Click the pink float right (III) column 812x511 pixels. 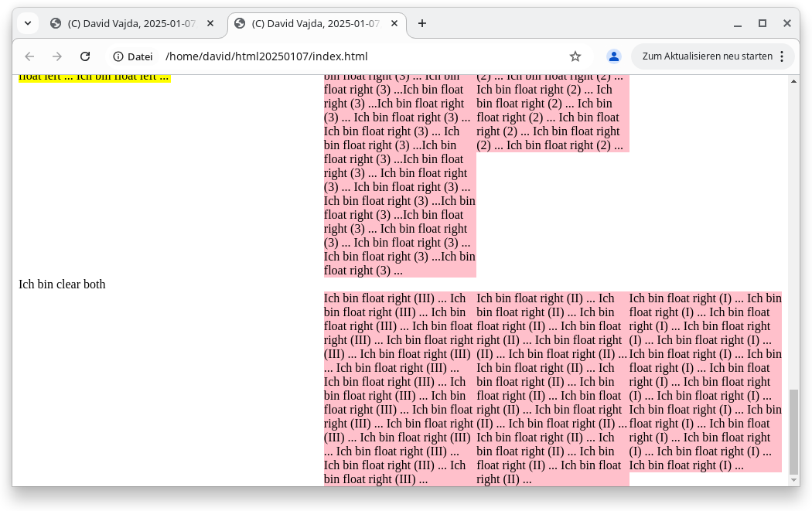pos(398,387)
